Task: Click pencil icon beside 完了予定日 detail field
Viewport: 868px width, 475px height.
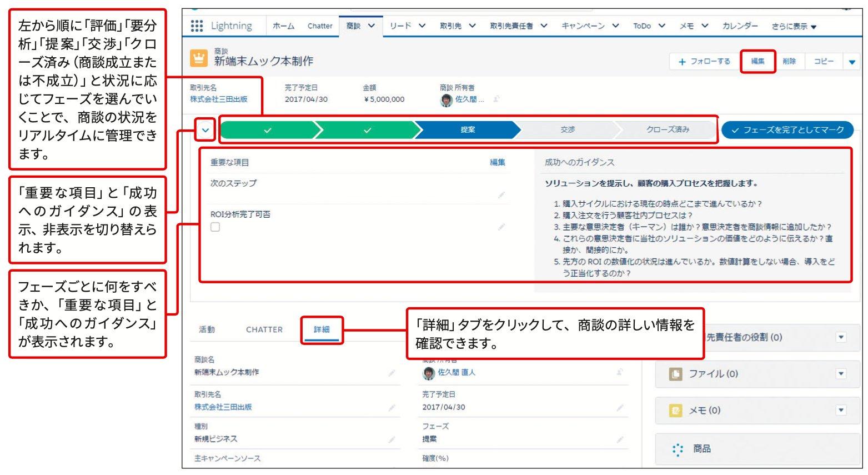Action: pos(620,408)
